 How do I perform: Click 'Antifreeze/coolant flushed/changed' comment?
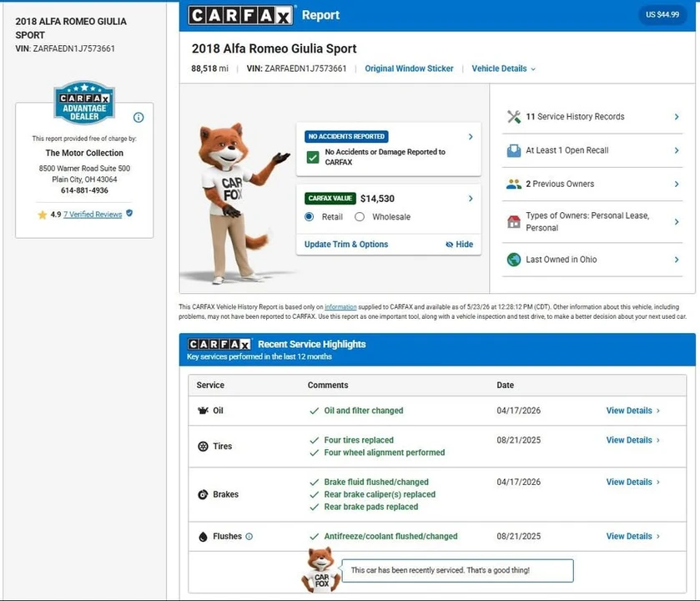point(390,536)
